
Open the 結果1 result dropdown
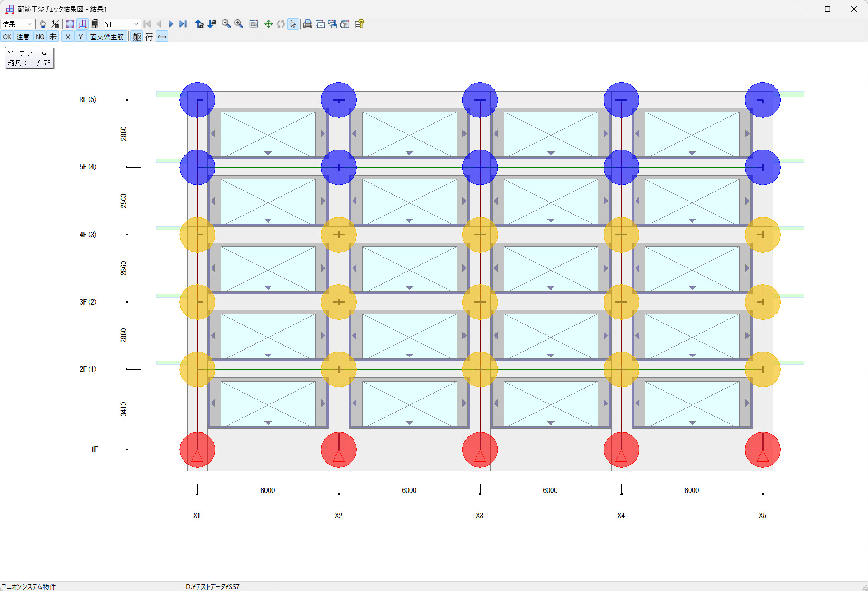(29, 24)
